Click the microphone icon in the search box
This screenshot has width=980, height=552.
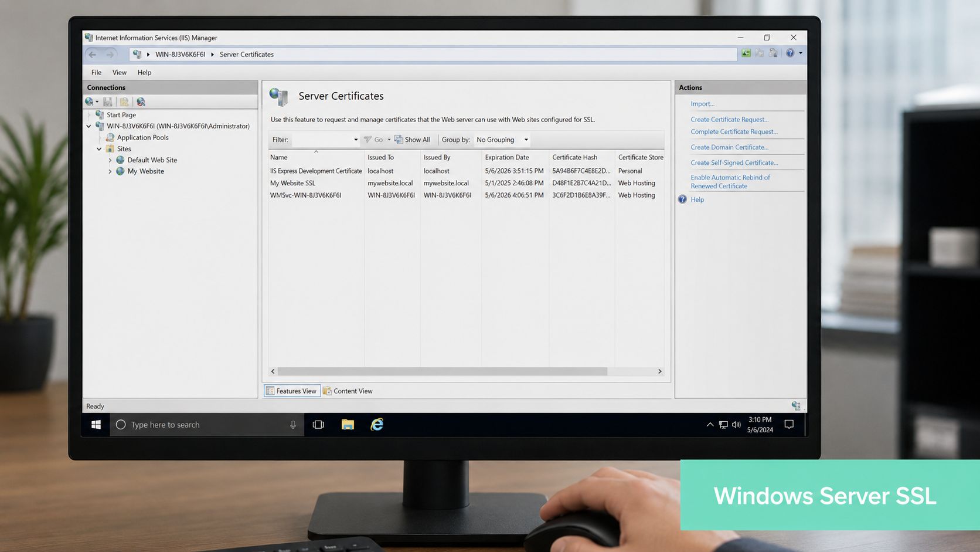click(293, 425)
